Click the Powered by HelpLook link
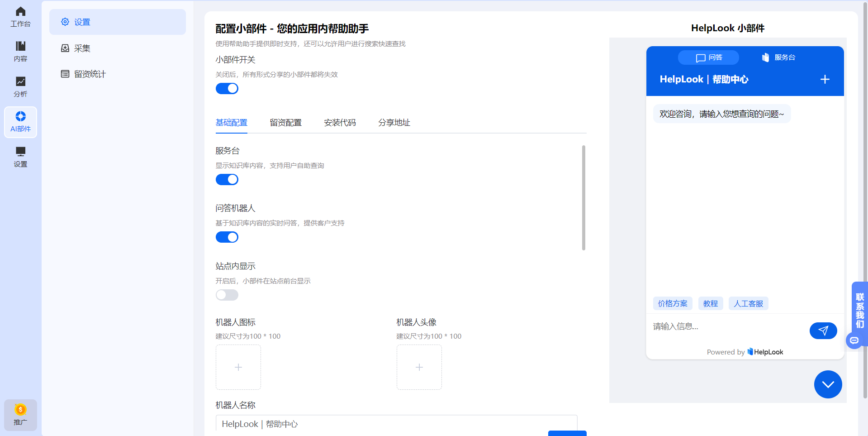Image resolution: width=868 pixels, height=436 pixels. coord(745,352)
